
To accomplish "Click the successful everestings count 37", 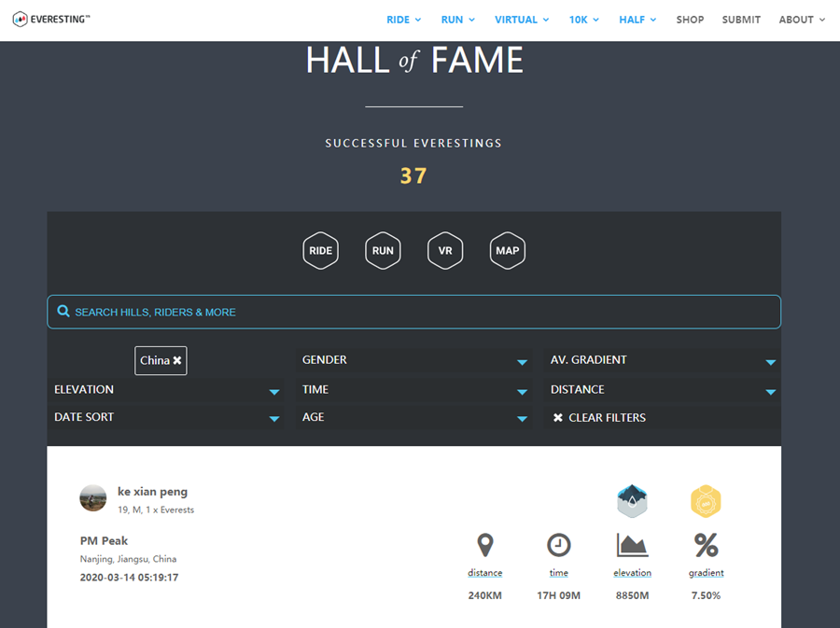I will coord(413,175).
